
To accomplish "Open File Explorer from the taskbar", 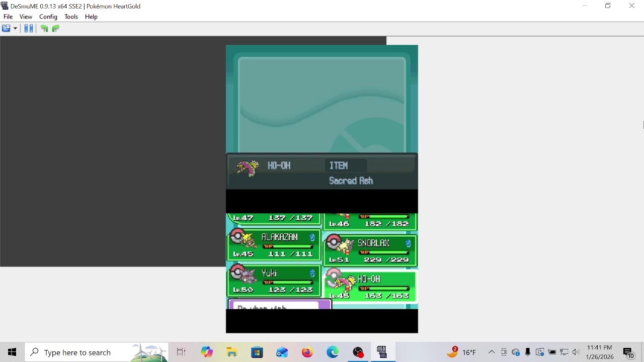I will click(232, 352).
